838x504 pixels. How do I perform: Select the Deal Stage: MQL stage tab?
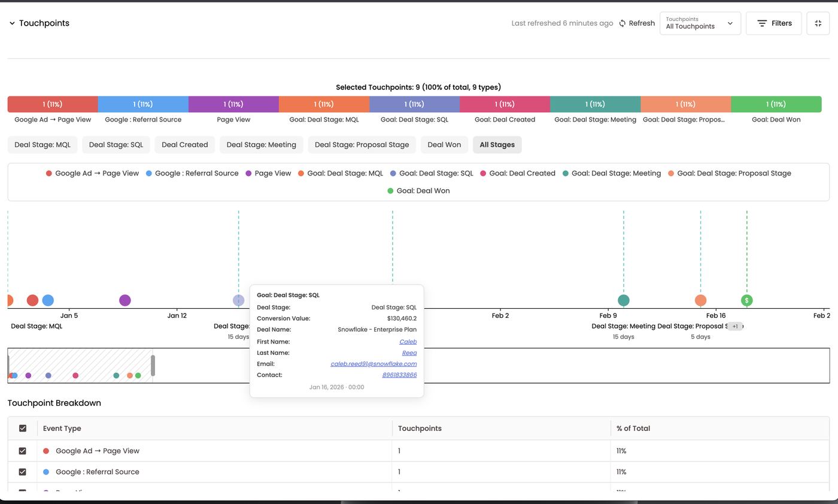coord(42,145)
